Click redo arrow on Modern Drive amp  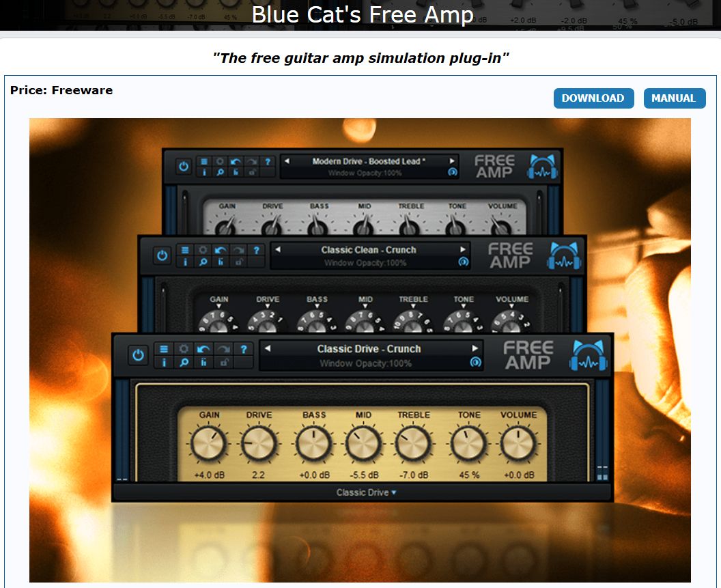pyautogui.click(x=251, y=161)
